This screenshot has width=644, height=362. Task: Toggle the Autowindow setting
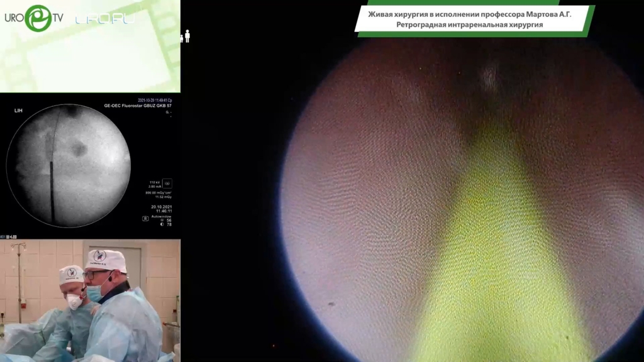pos(162,215)
